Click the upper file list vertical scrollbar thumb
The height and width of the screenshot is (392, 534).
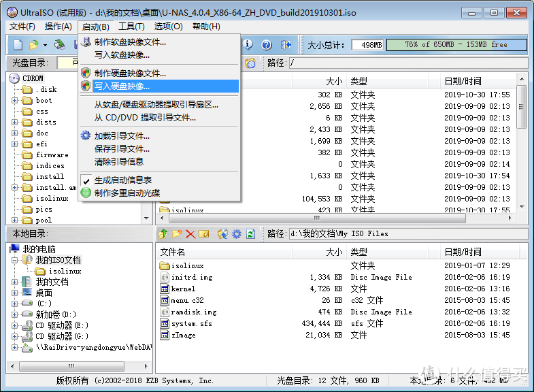(521, 107)
